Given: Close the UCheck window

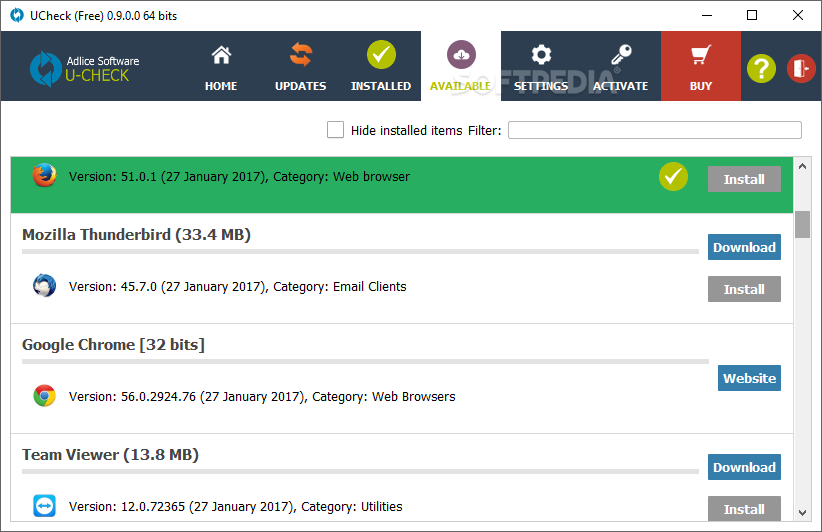Looking at the screenshot, I should (797, 15).
